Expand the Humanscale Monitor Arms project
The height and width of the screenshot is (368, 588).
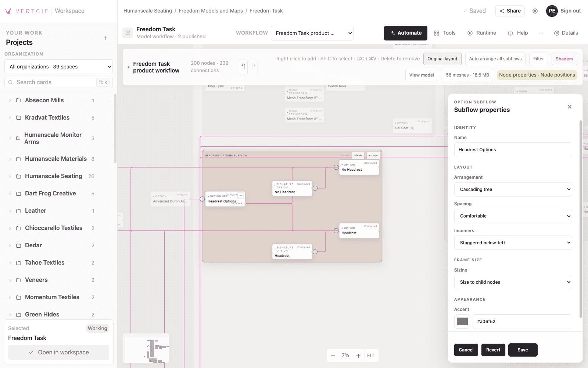[10, 138]
